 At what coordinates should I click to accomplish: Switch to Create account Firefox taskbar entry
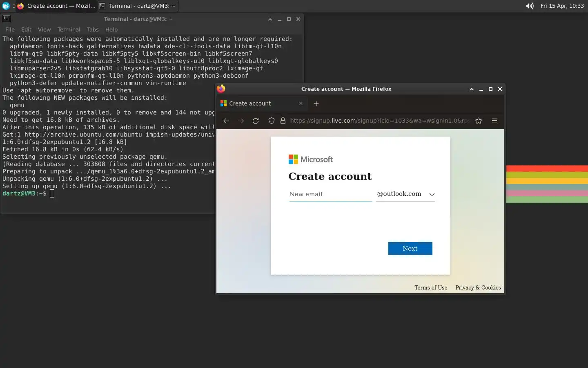(x=56, y=6)
